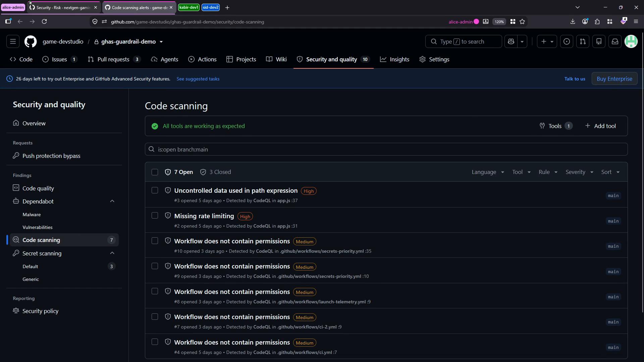The height and width of the screenshot is (362, 644).
Task: Open the Create new plus dropdown
Action: click(547, 42)
